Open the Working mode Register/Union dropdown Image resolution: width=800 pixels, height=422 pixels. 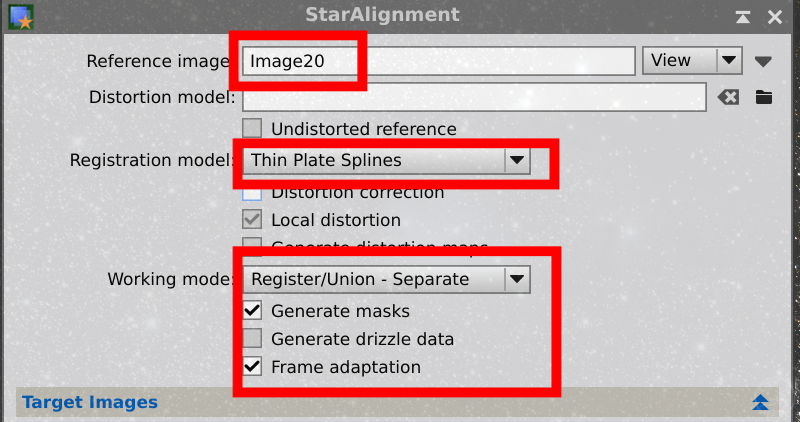(x=386, y=279)
